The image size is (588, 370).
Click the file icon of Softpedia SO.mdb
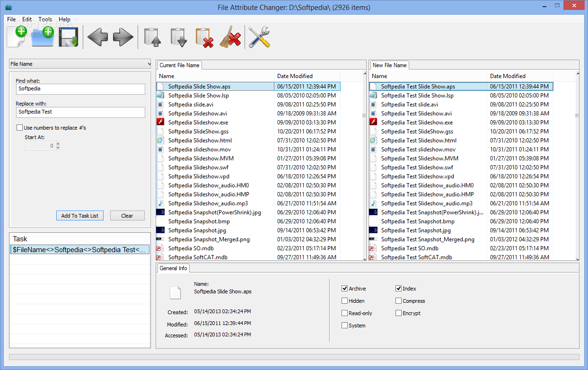(x=160, y=248)
